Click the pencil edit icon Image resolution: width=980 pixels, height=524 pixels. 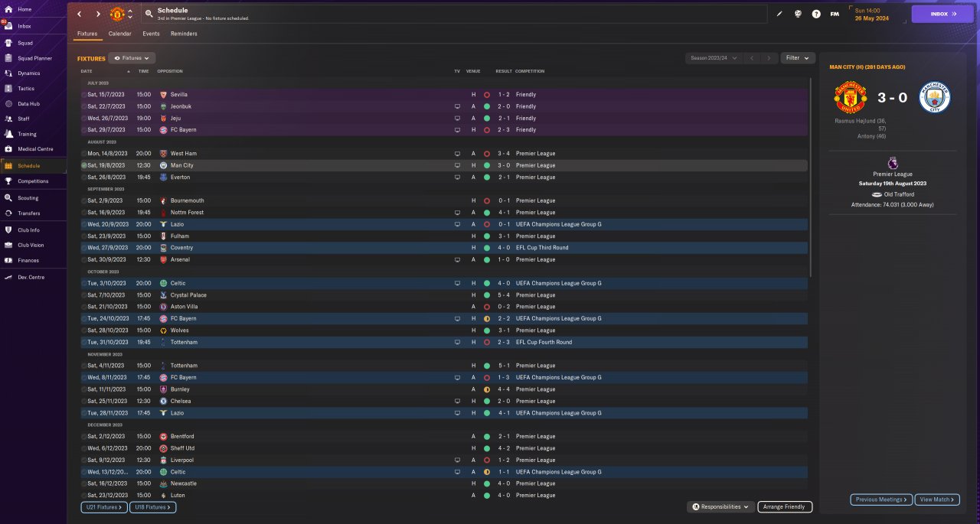coord(779,14)
